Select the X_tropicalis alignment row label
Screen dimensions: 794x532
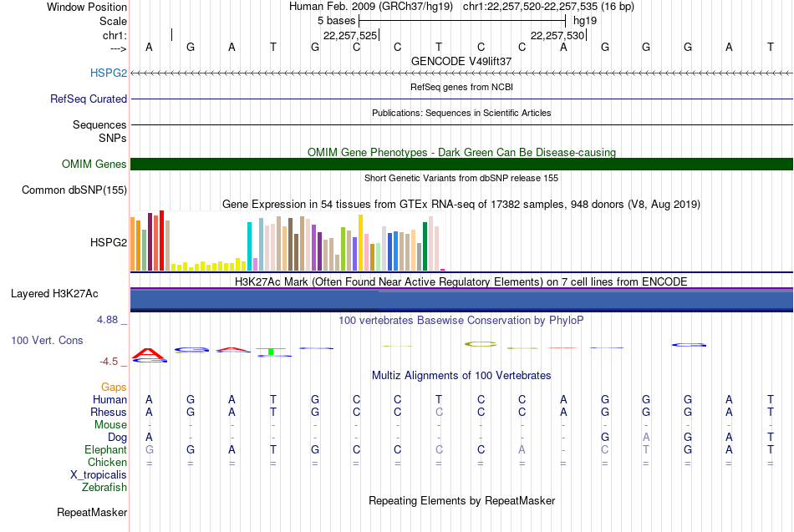coord(99,475)
